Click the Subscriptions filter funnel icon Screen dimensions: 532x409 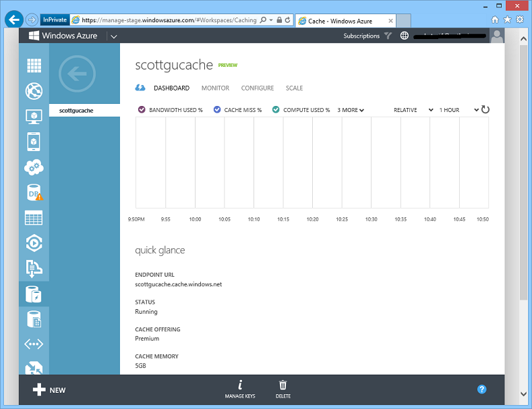tap(388, 36)
